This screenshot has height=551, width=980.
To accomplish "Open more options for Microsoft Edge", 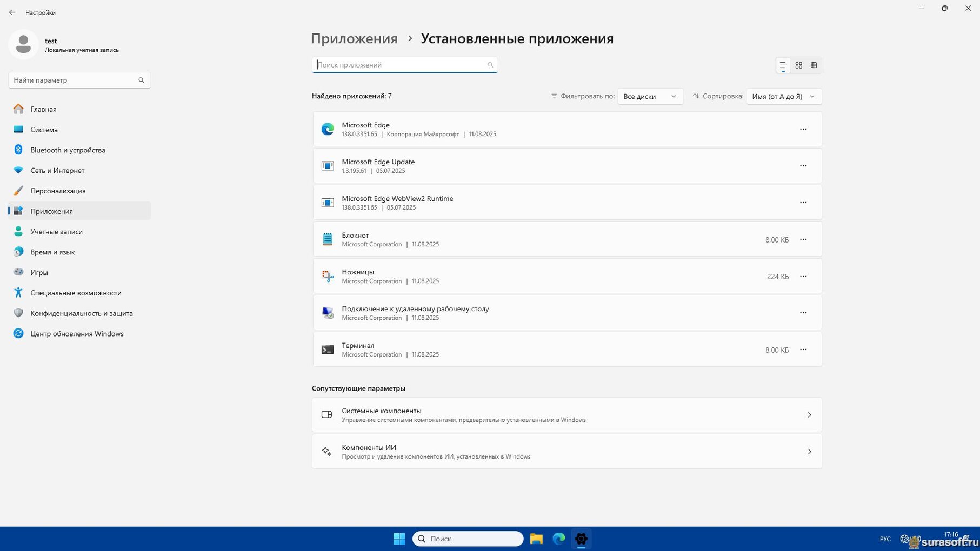I will (x=803, y=129).
